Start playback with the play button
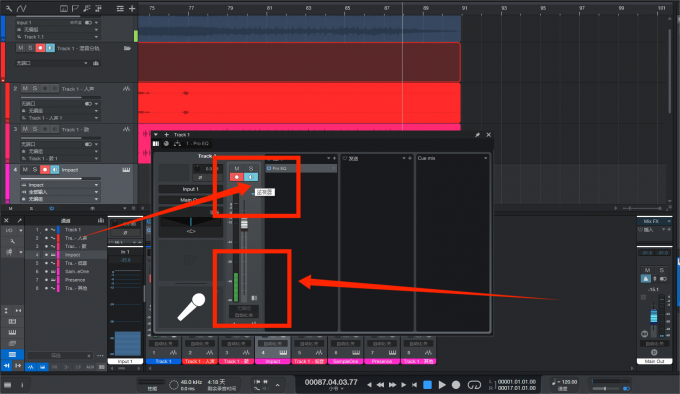 tap(442, 384)
